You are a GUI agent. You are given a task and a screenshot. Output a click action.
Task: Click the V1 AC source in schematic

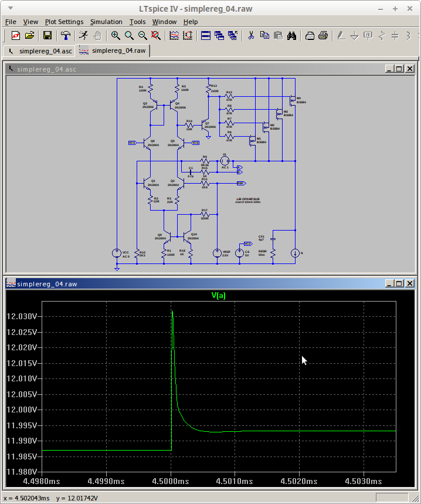click(x=225, y=160)
